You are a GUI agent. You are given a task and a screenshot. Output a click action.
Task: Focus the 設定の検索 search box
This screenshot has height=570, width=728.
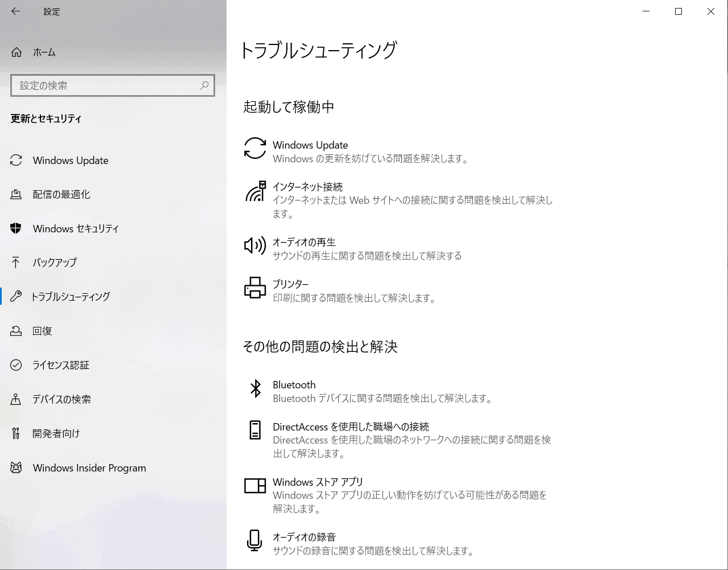point(113,85)
